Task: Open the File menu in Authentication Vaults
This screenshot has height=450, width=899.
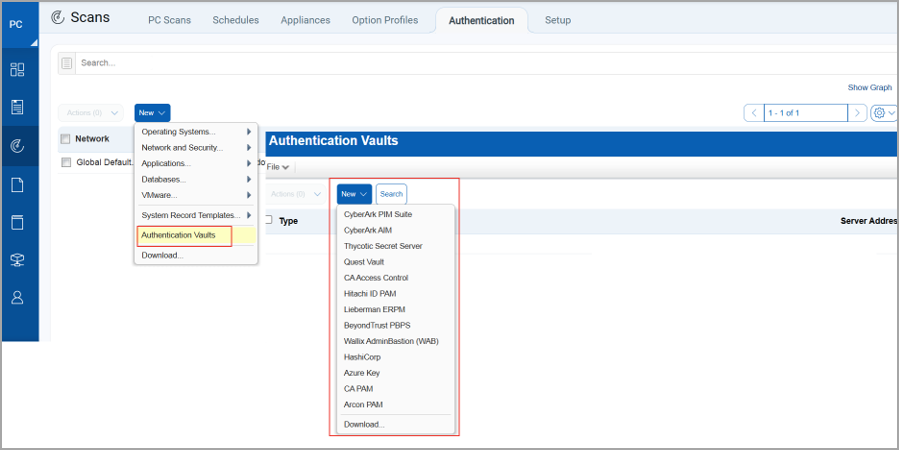Action: click(278, 167)
